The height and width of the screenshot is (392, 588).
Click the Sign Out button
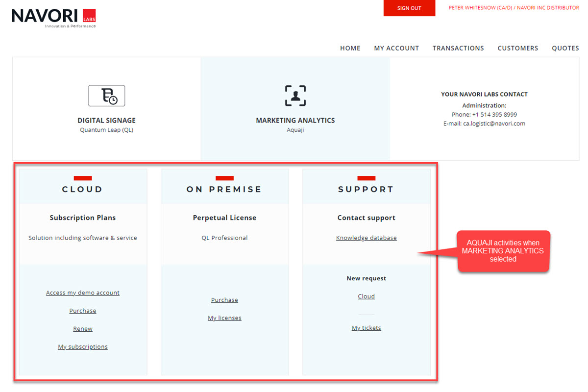click(409, 8)
